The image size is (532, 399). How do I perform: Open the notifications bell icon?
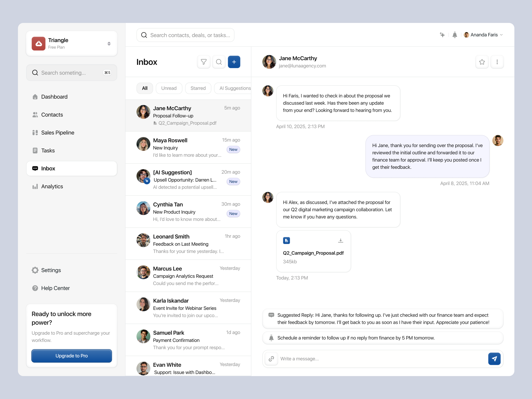pos(455,35)
